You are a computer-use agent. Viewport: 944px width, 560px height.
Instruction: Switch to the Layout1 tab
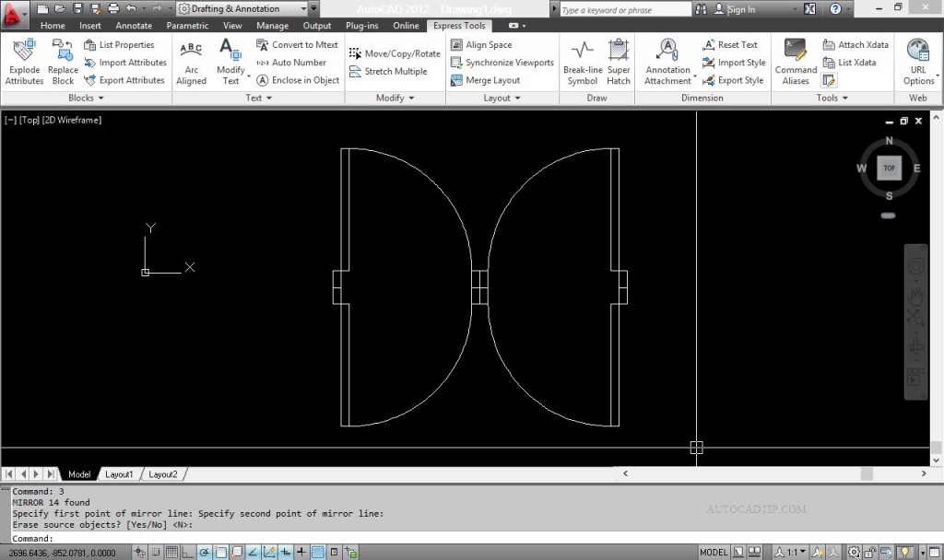(x=119, y=474)
